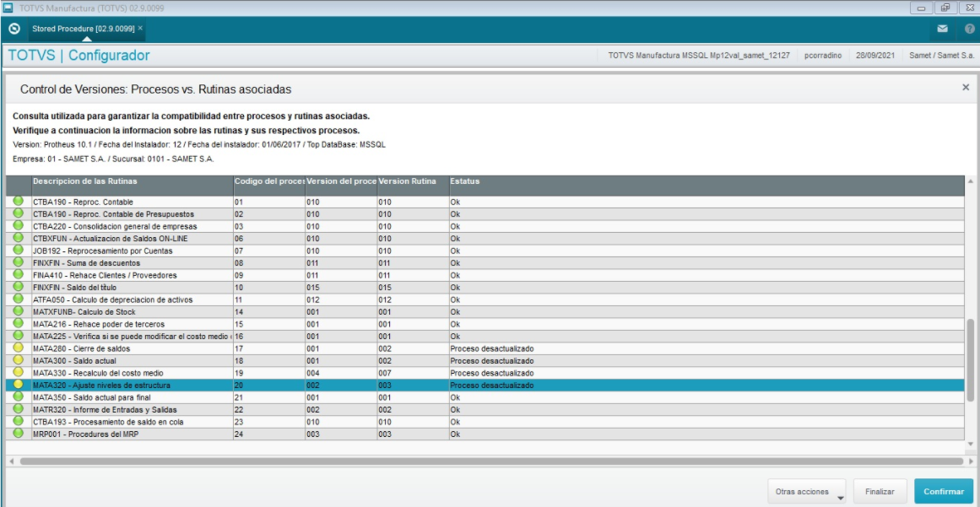The width and height of the screenshot is (980, 507).
Task: Click process code 20 cell
Action: tap(268, 386)
